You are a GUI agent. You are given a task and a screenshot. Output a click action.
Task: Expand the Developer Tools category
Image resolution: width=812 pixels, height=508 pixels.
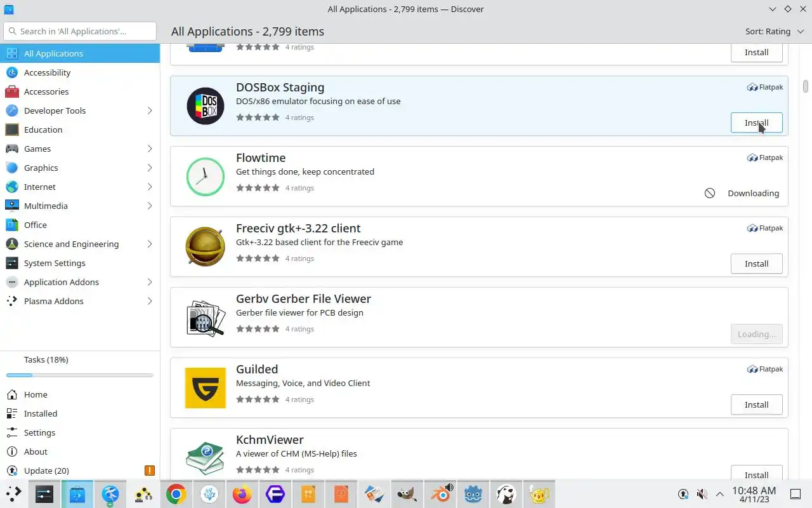(x=150, y=110)
